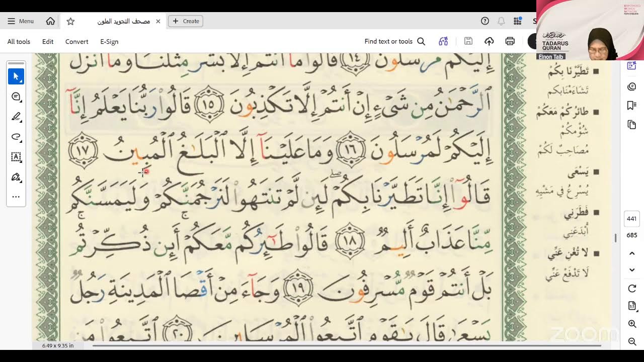
Task: Open the Edit menu item
Action: (x=48, y=42)
